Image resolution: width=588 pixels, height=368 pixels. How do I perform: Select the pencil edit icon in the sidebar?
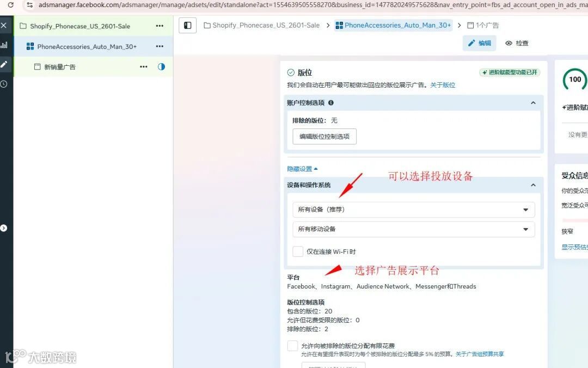4,64
